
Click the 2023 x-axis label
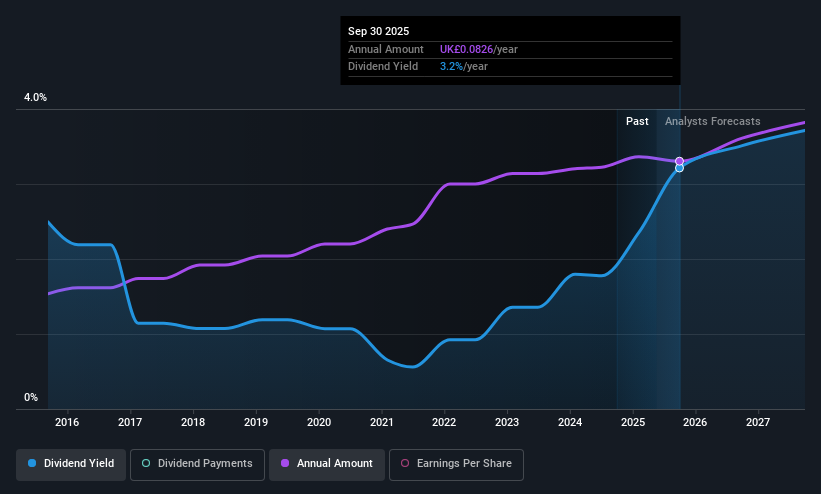tap(507, 422)
